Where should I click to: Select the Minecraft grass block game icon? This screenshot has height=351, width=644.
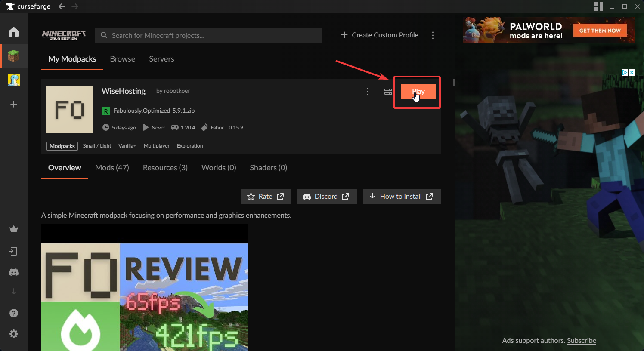pyautogui.click(x=14, y=56)
